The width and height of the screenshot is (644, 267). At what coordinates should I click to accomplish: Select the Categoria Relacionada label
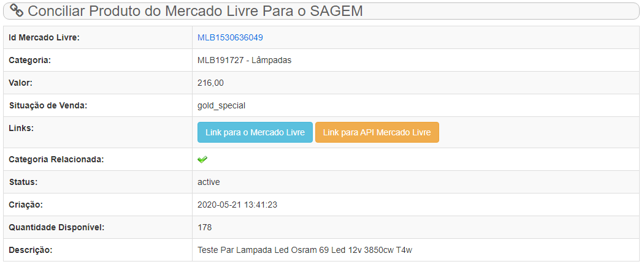point(56,160)
